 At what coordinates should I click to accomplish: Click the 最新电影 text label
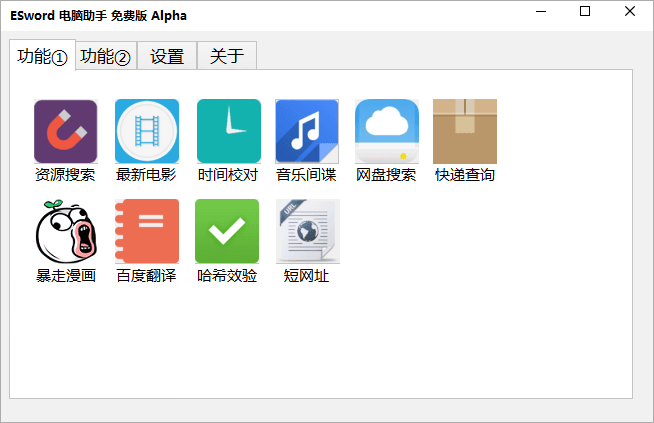pos(146,175)
